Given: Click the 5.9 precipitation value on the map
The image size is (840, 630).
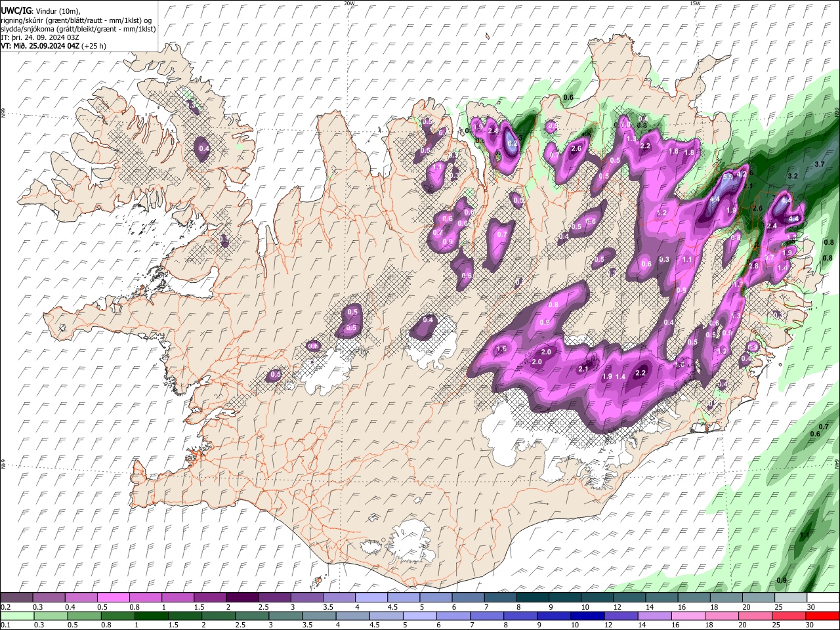Looking at the screenshot, I should 728,177.
